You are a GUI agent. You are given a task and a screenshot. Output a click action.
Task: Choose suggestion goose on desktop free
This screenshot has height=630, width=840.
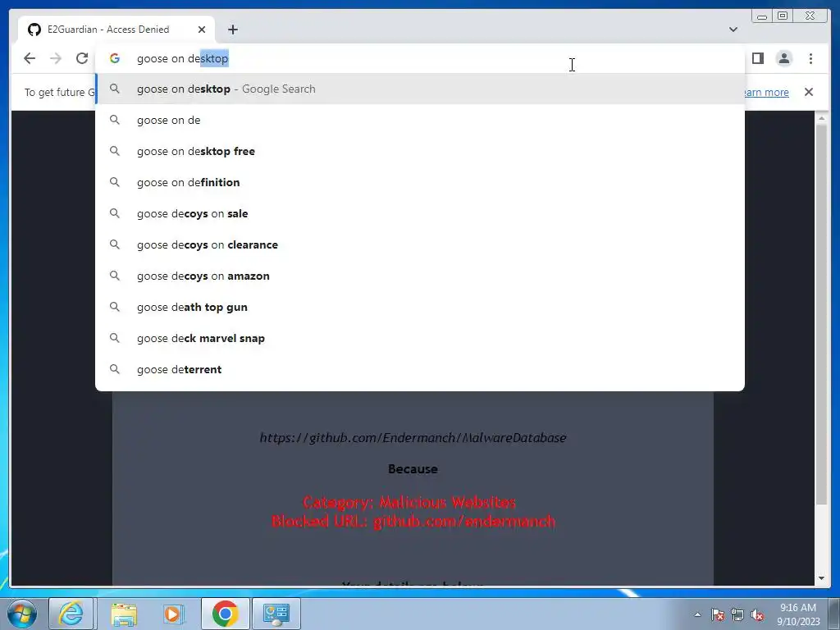click(x=420, y=151)
